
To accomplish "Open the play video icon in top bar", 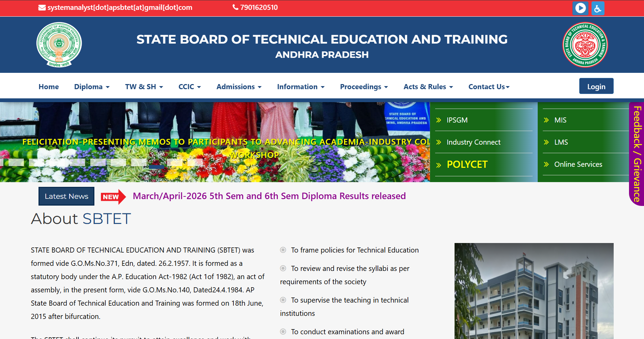I will (x=580, y=8).
